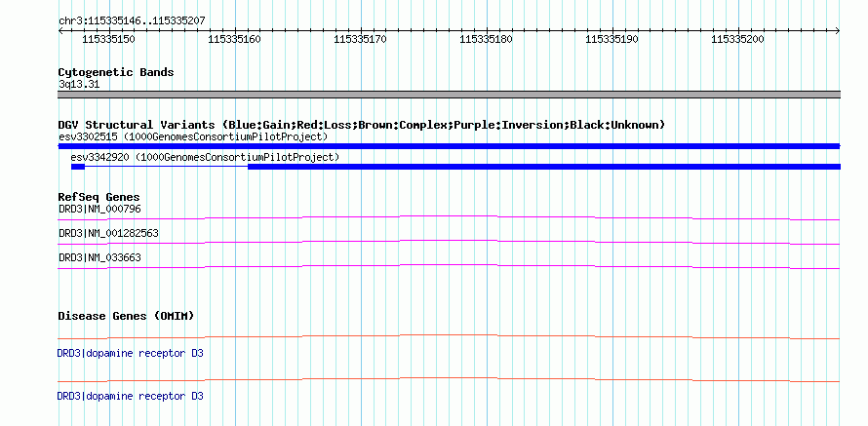This screenshot has width=868, height=426.
Task: Select the Disease Genes (OMIM) track title
Action: [x=126, y=317]
